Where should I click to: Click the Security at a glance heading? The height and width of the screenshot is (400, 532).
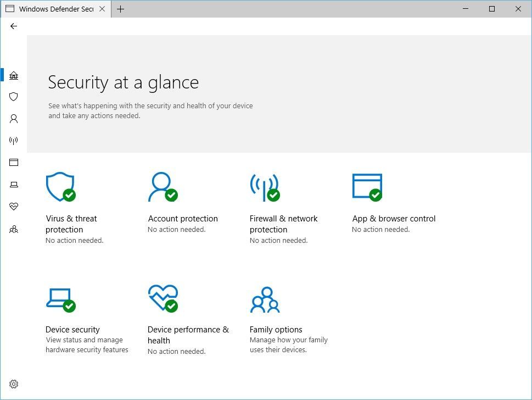[124, 82]
